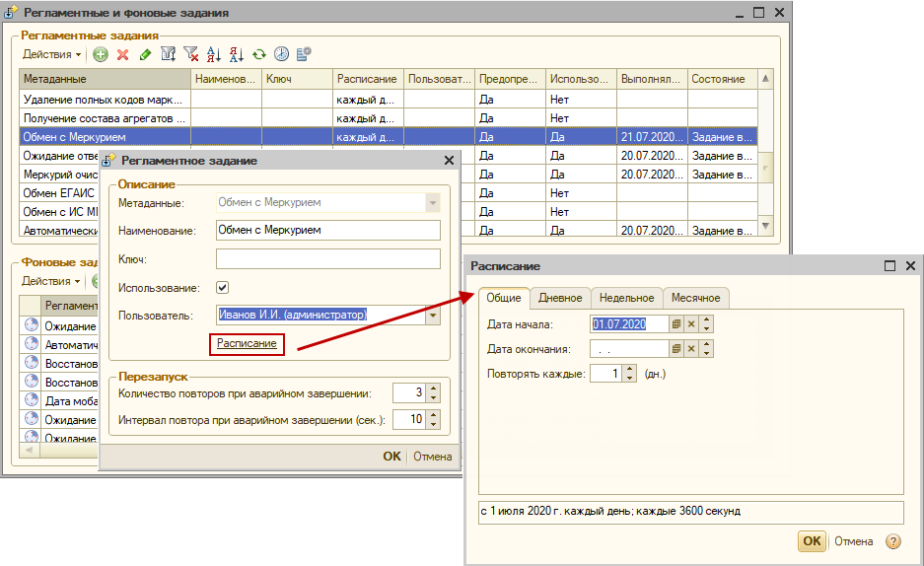Click the Дата окончания spinner arrows
This screenshot has width=924, height=566.
coord(706,349)
